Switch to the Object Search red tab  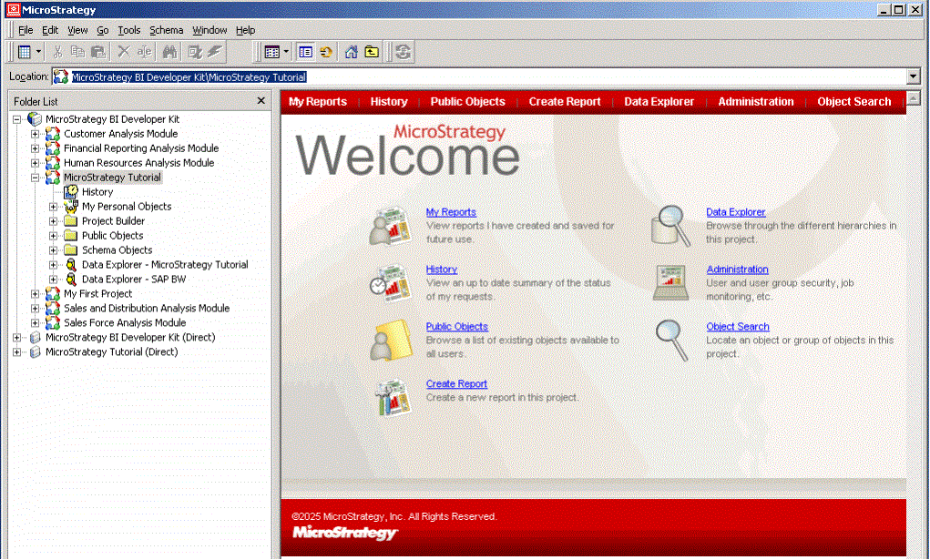(854, 102)
